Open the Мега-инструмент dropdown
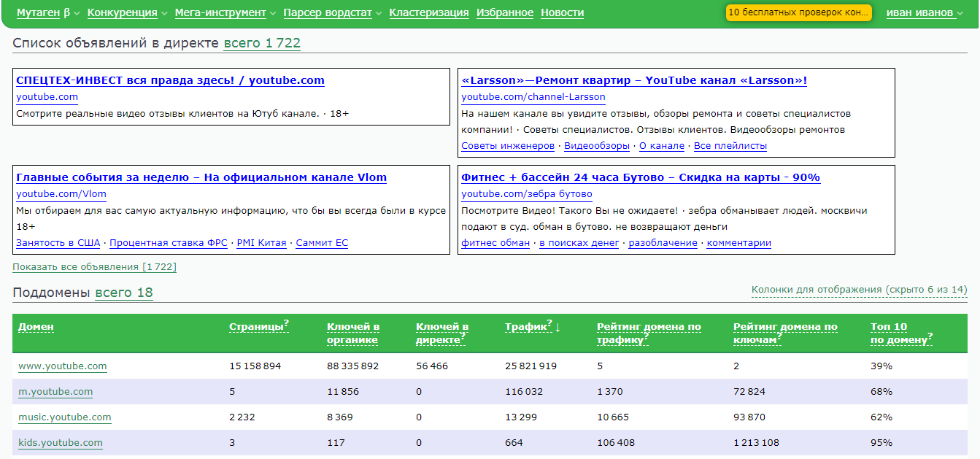This screenshot has height=459, width=980. pos(225,12)
